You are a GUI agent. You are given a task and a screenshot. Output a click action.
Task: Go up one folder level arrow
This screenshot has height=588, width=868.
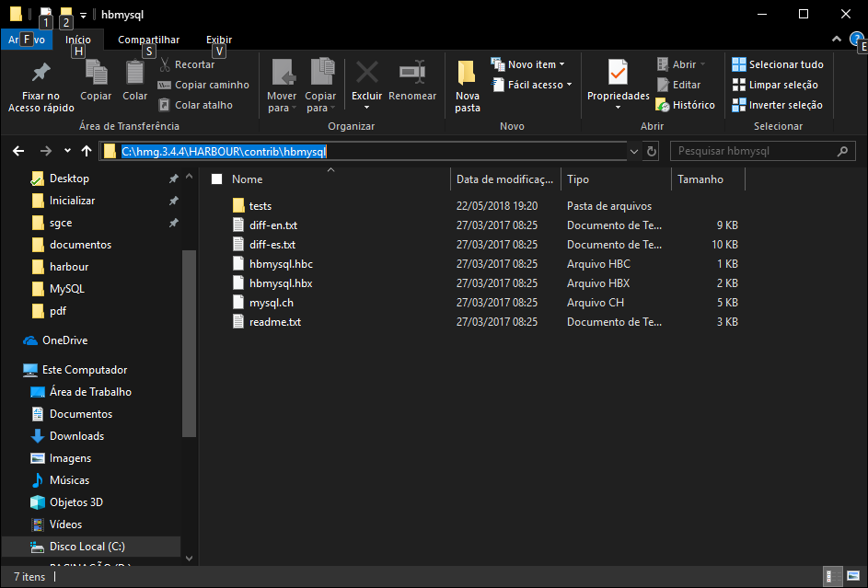[87, 151]
